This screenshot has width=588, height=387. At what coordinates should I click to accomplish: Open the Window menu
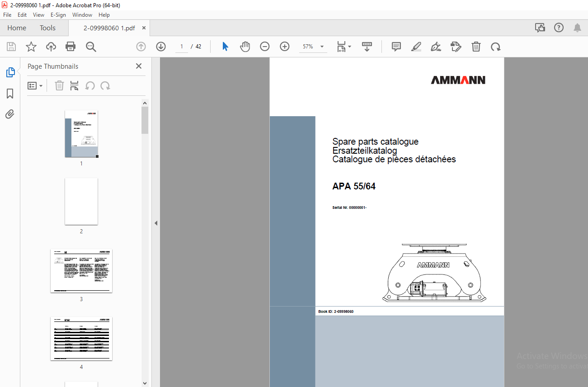pyautogui.click(x=82, y=15)
